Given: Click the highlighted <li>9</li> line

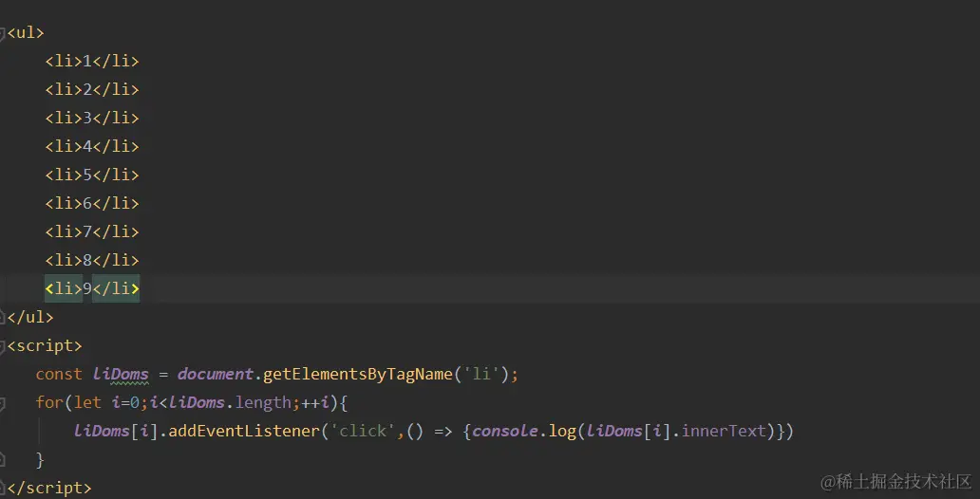Looking at the screenshot, I should (x=92, y=288).
